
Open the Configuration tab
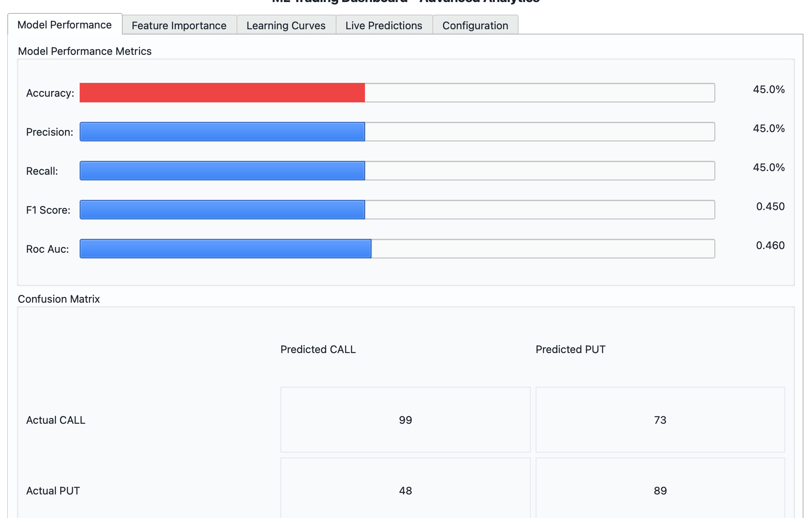(x=475, y=25)
